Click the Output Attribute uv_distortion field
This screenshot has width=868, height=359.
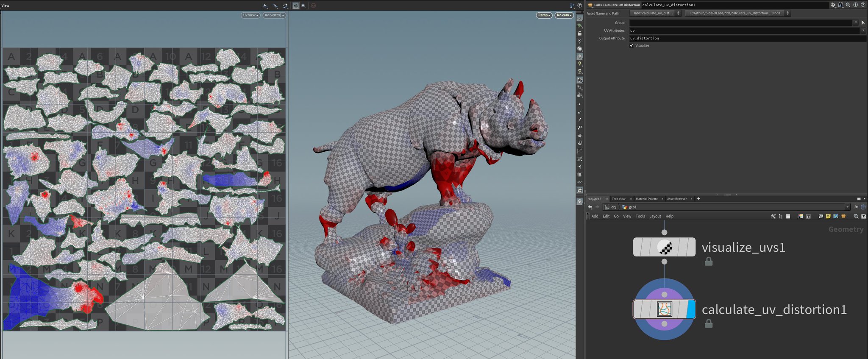[x=748, y=38]
